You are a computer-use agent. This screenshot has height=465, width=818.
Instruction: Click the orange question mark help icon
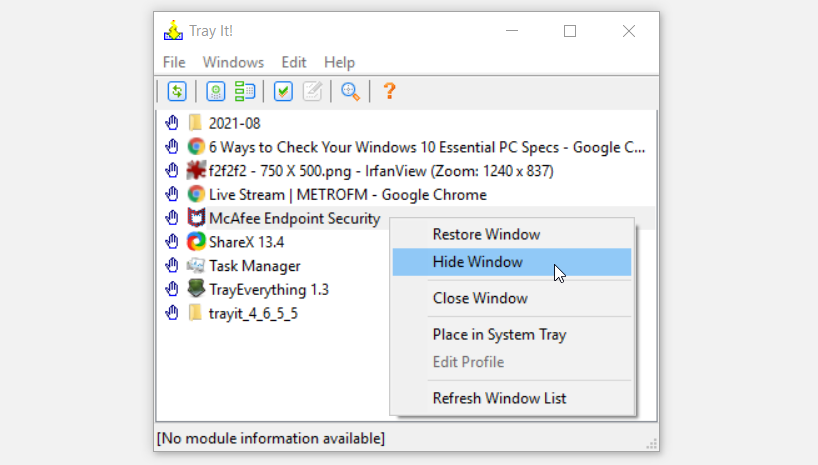[389, 91]
